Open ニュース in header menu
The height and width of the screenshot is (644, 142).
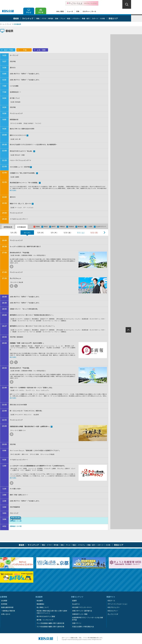coord(70,11)
